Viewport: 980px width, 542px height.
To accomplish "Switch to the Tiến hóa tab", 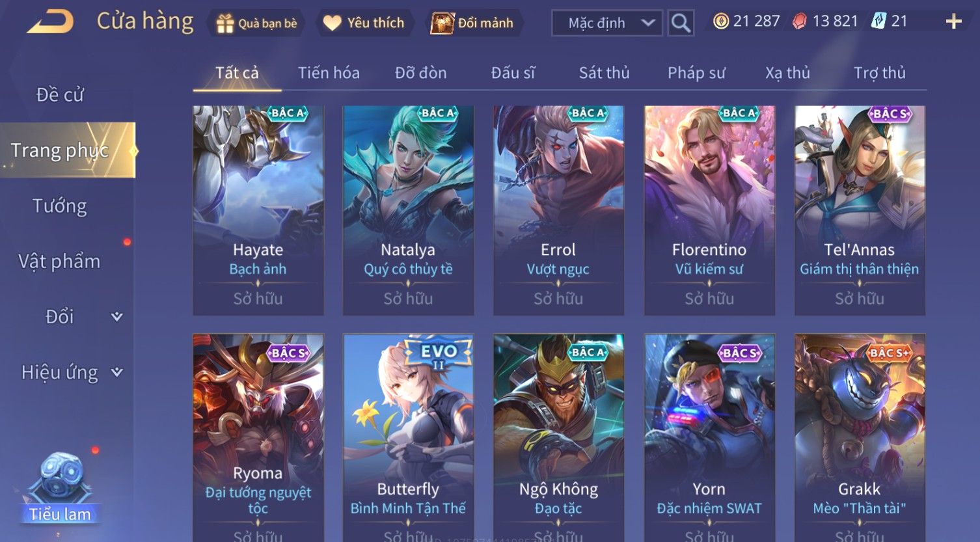I will 329,73.
